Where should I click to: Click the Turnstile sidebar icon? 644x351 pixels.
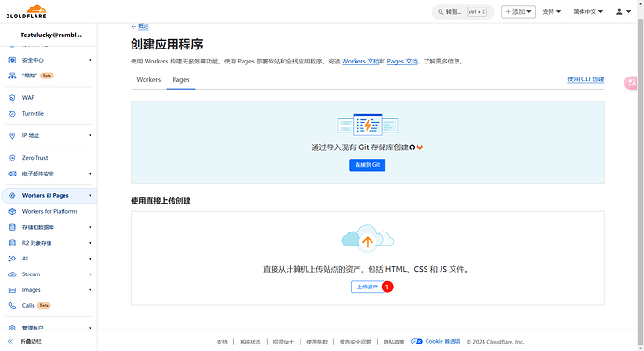point(12,114)
